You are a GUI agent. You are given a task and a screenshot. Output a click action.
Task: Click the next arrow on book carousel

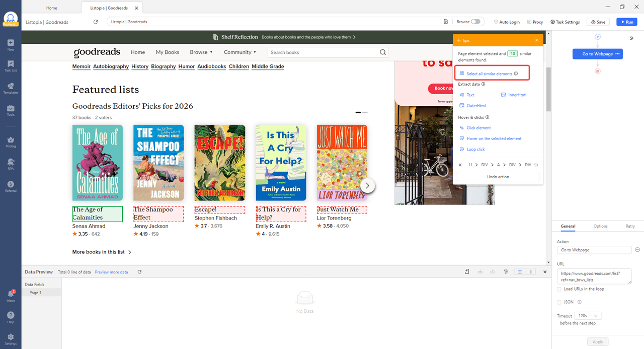[367, 185]
